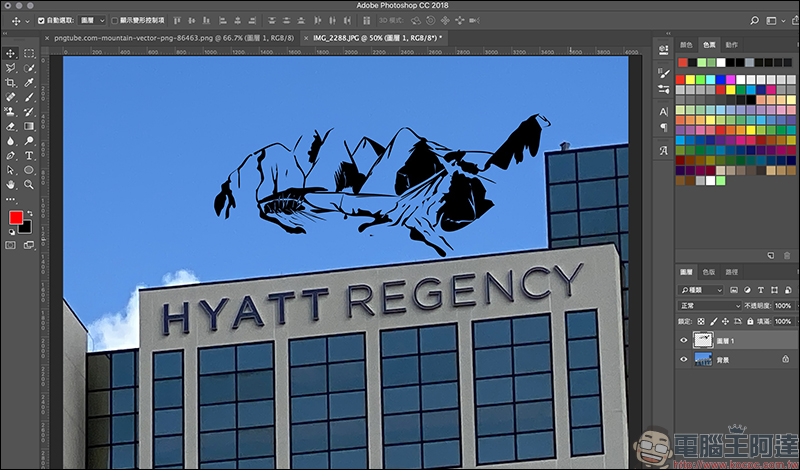
Task: Open the 正常 blend mode dropdown
Action: [x=710, y=305]
